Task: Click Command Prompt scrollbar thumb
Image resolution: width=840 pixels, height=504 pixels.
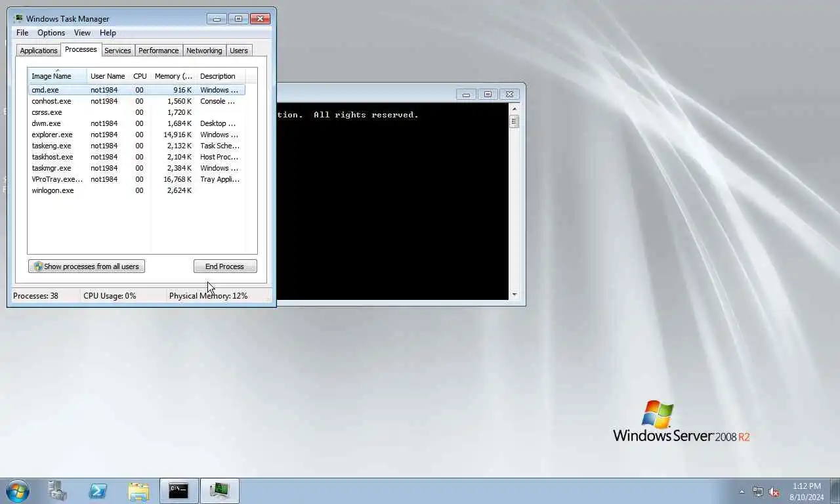Action: point(514,121)
